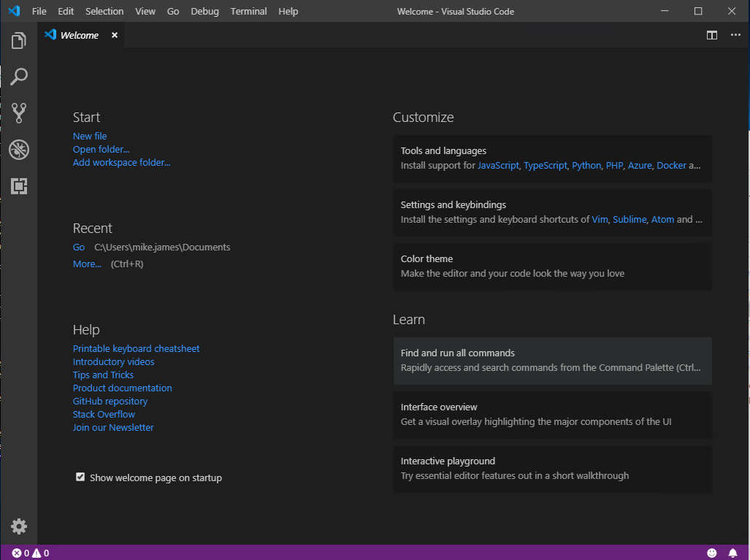Close the Welcome tab

pos(115,35)
